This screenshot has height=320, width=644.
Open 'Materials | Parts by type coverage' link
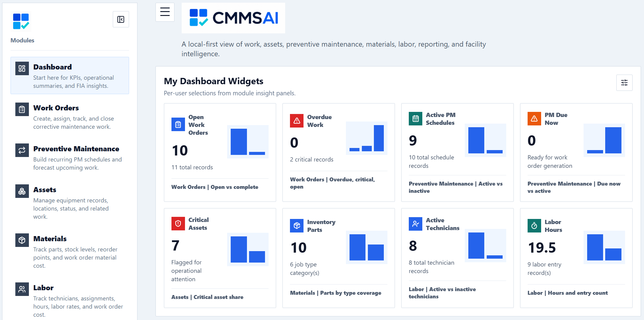click(335, 293)
